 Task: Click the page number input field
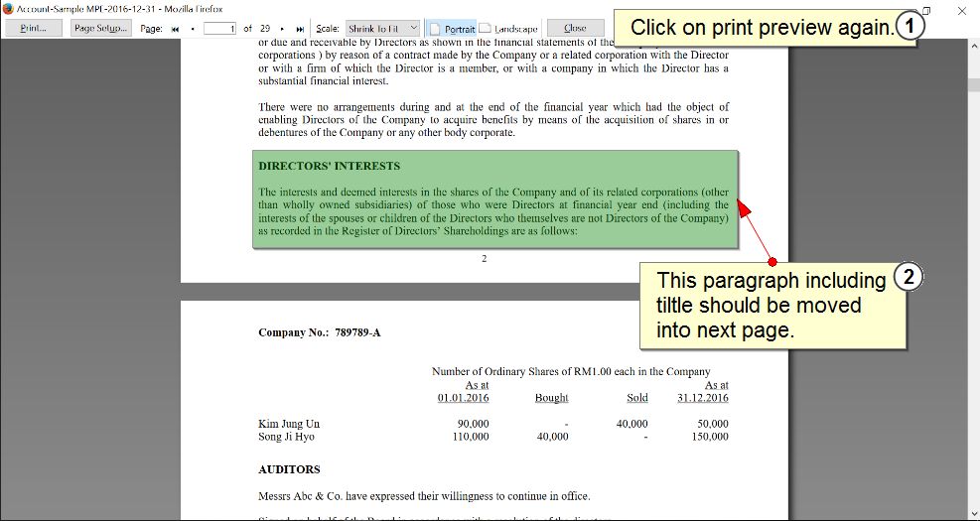point(219,29)
